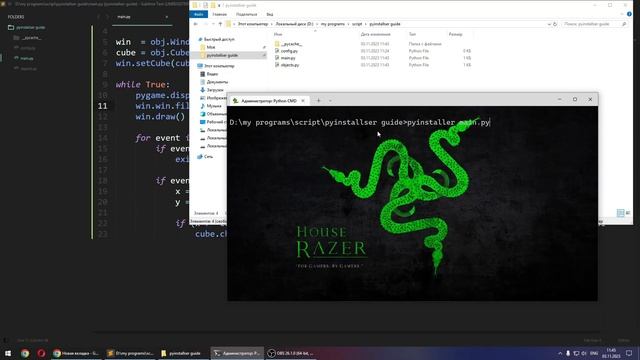Screen dimensions: 640x360
Task: Open the notification center icon
Action: (x=629, y=353)
